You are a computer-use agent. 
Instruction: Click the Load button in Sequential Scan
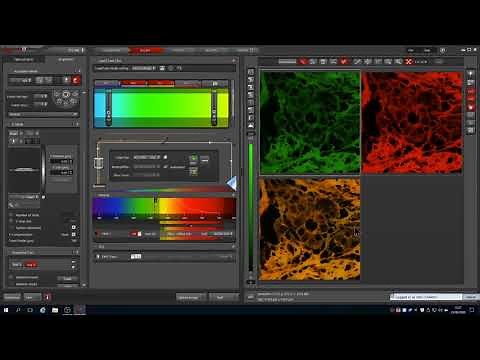[68, 278]
